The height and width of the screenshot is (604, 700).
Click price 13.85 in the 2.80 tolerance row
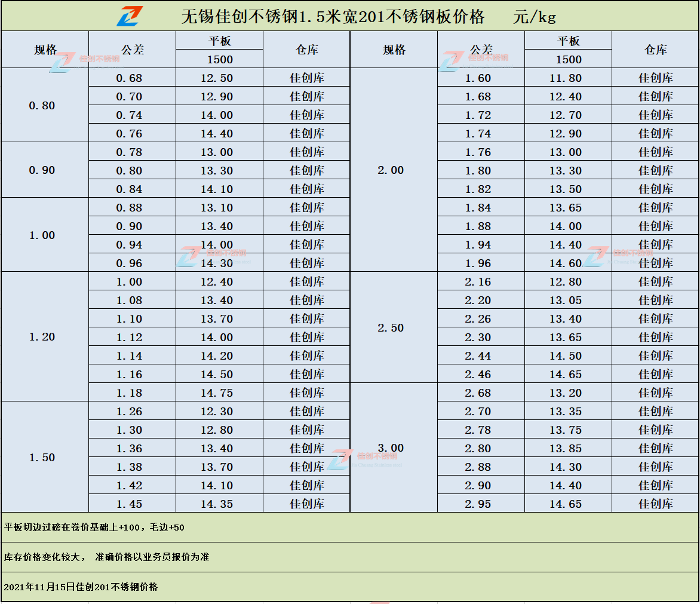coord(566,449)
